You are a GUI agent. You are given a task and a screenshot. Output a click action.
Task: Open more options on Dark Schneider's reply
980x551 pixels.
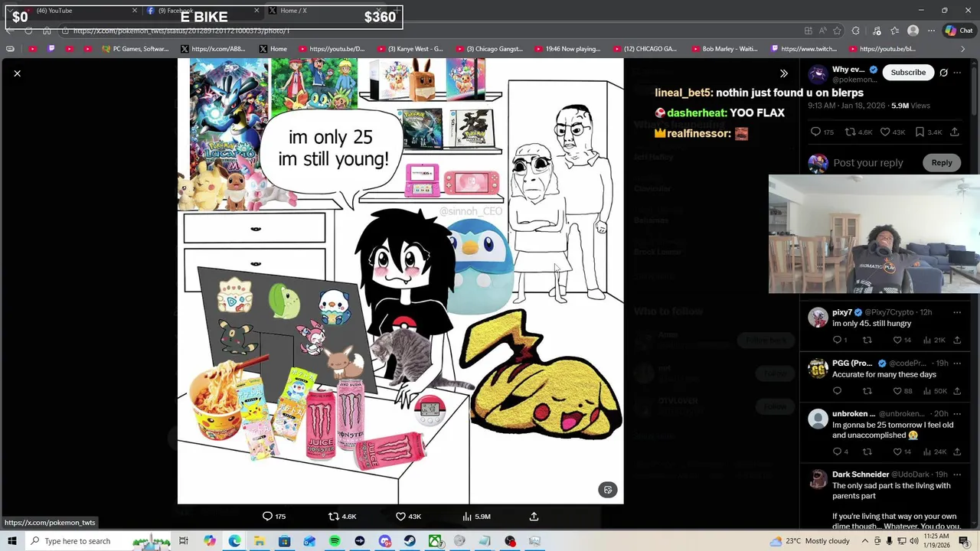(x=957, y=474)
